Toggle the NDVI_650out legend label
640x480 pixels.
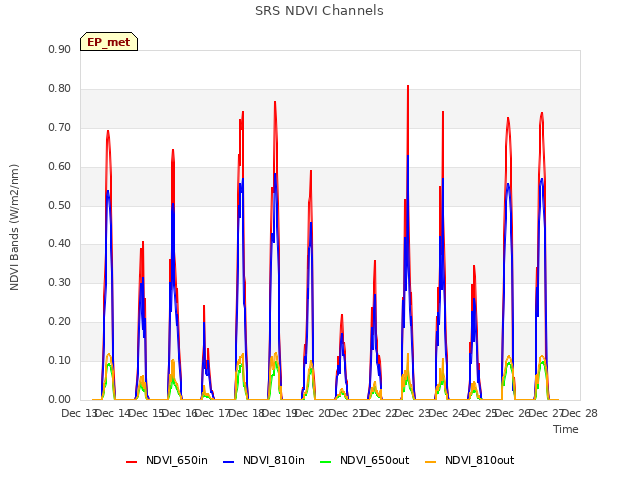coord(375,460)
